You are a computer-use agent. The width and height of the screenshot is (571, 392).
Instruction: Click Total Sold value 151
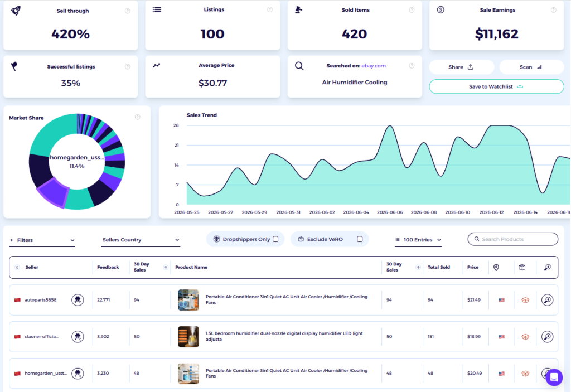point(430,337)
